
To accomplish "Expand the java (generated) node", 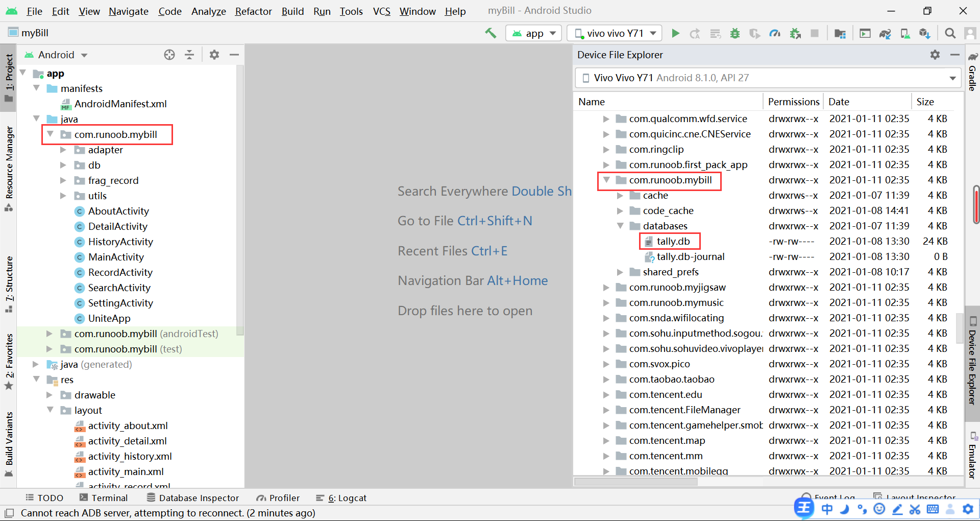I will (x=36, y=364).
